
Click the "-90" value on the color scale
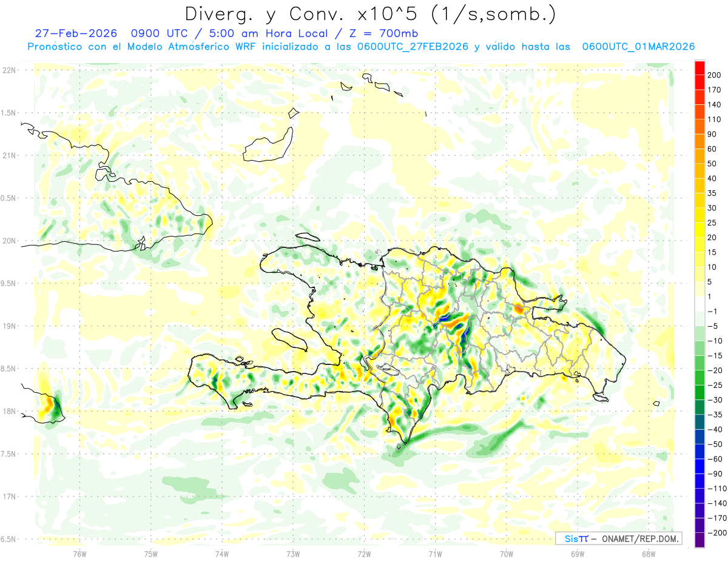[x=715, y=474]
